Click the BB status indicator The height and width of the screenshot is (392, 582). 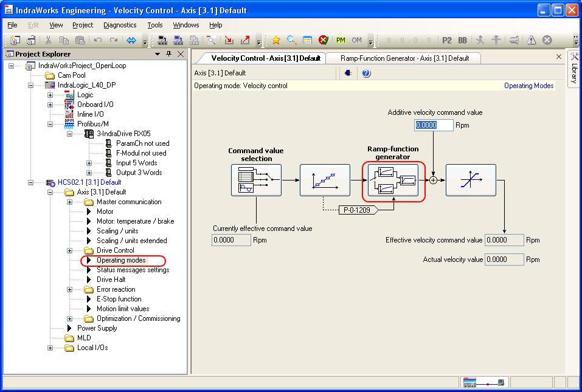coord(462,40)
